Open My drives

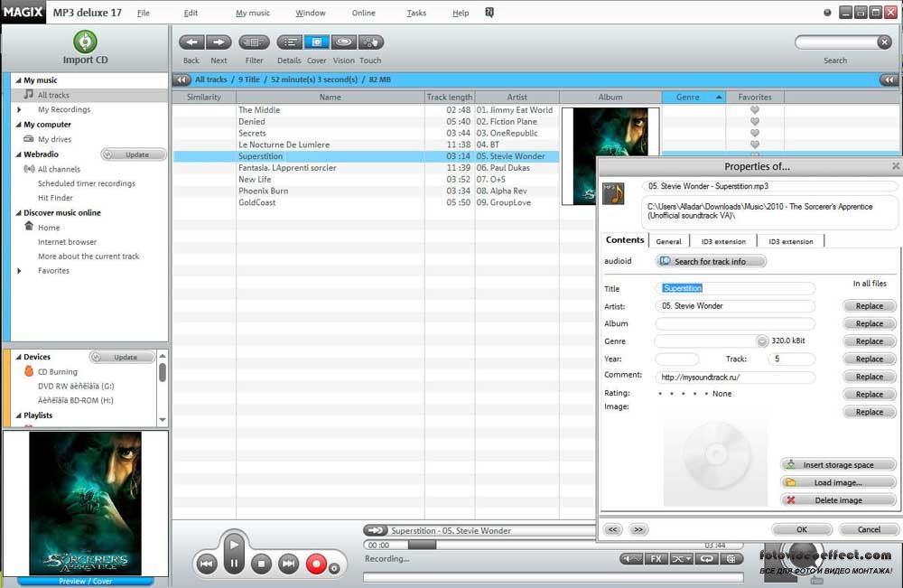(54, 139)
